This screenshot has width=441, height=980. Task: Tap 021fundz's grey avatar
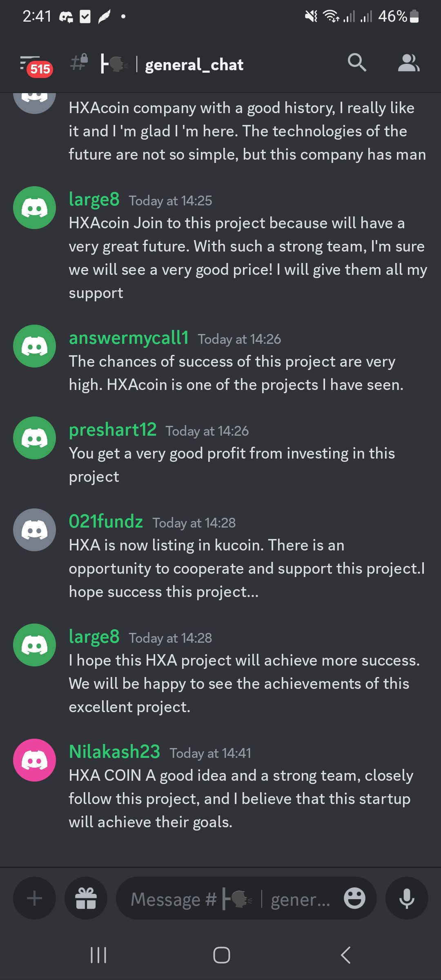tap(35, 530)
